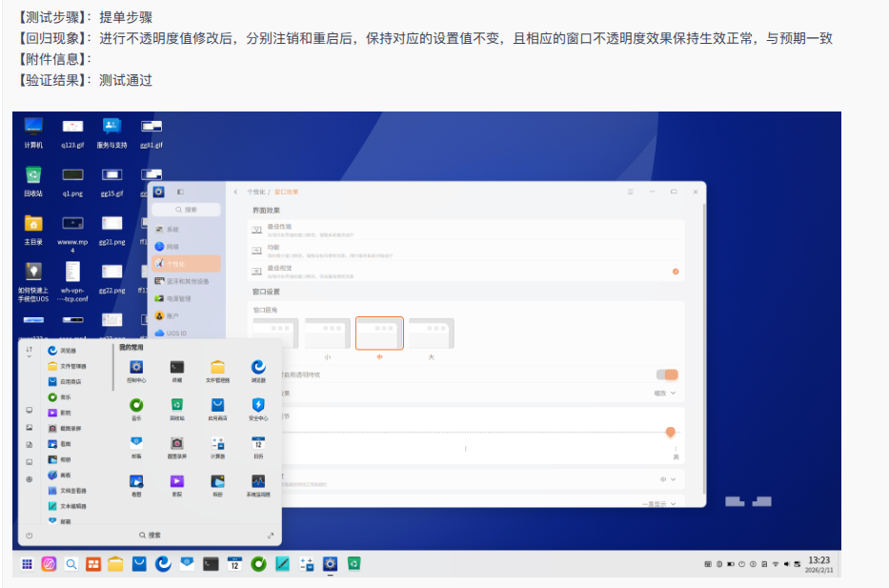Screen dimensions: 889x588
Task: Open the calendar icon on the taskbar
Action: click(234, 564)
